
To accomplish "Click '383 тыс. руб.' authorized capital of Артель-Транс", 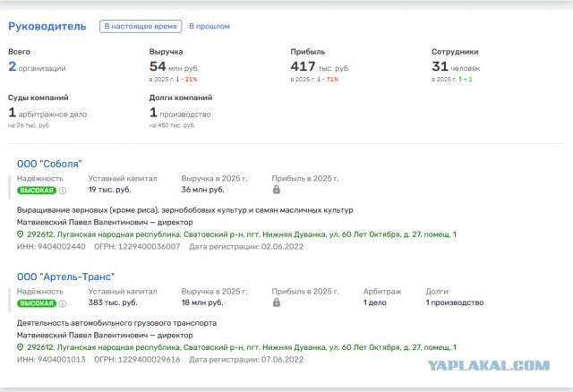I will [x=113, y=303].
